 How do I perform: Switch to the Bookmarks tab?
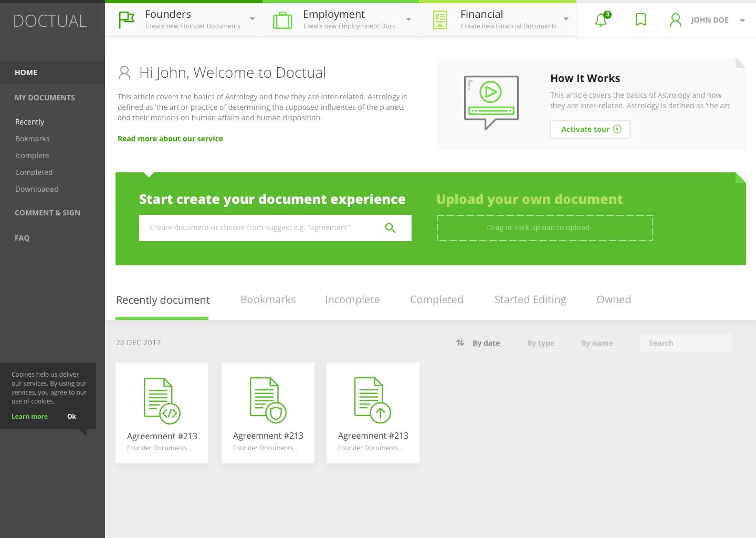268,299
